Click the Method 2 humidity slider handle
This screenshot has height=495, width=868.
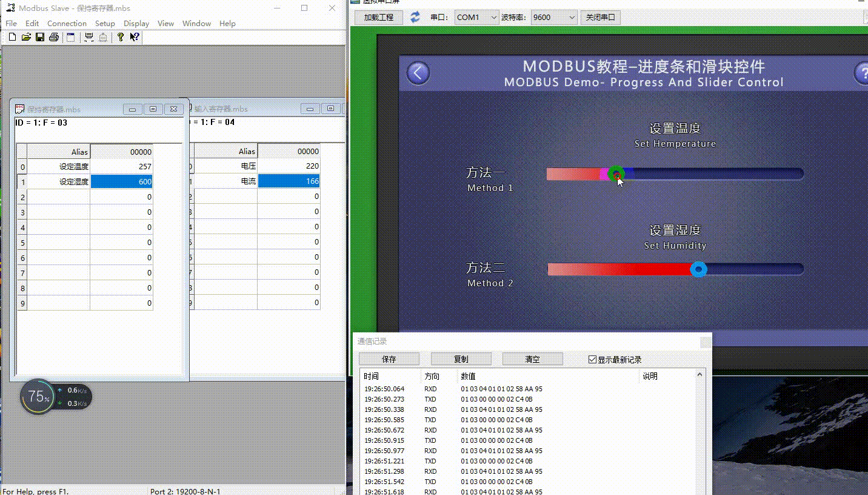[699, 269]
